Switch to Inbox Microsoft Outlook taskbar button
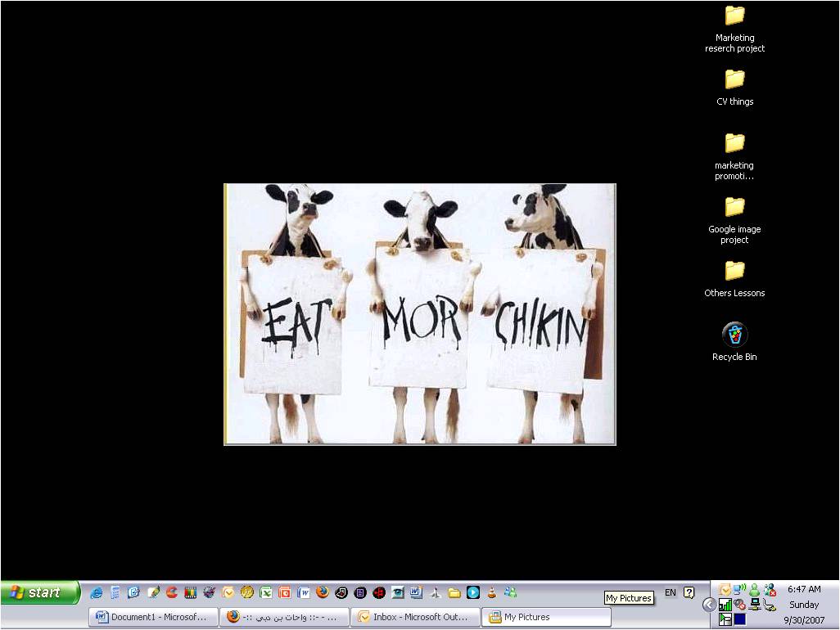Image resolution: width=840 pixels, height=630 pixels. 416,617
